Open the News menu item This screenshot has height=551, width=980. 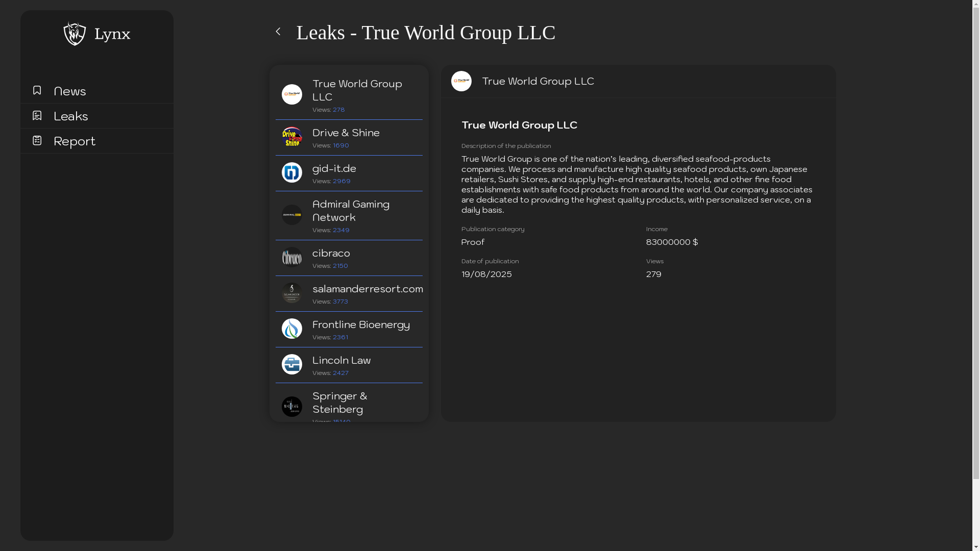coord(70,91)
